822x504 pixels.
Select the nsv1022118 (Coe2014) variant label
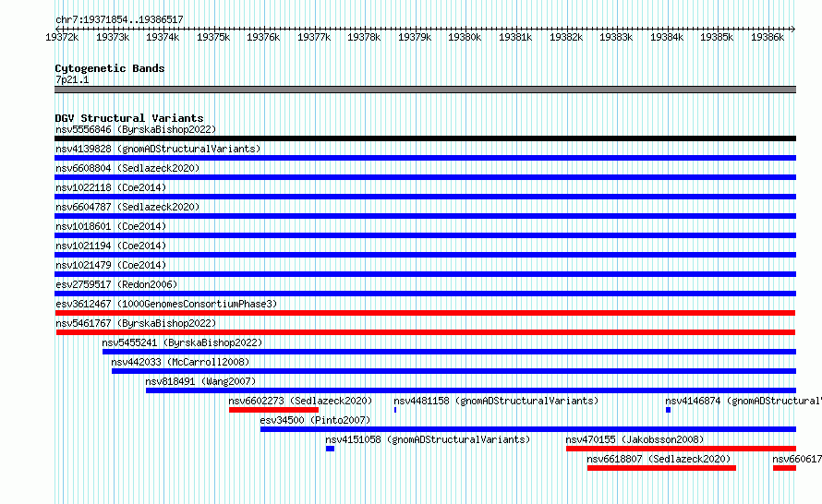pos(111,187)
